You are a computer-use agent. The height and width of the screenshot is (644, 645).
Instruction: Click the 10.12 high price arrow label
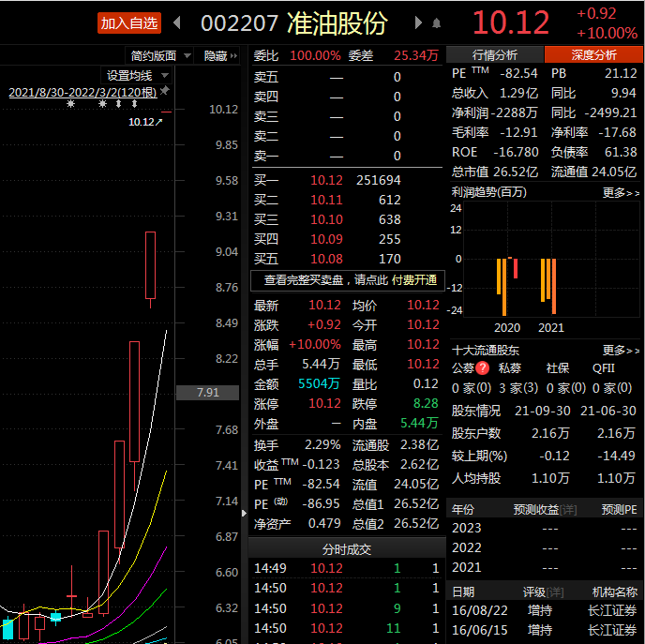tap(145, 121)
